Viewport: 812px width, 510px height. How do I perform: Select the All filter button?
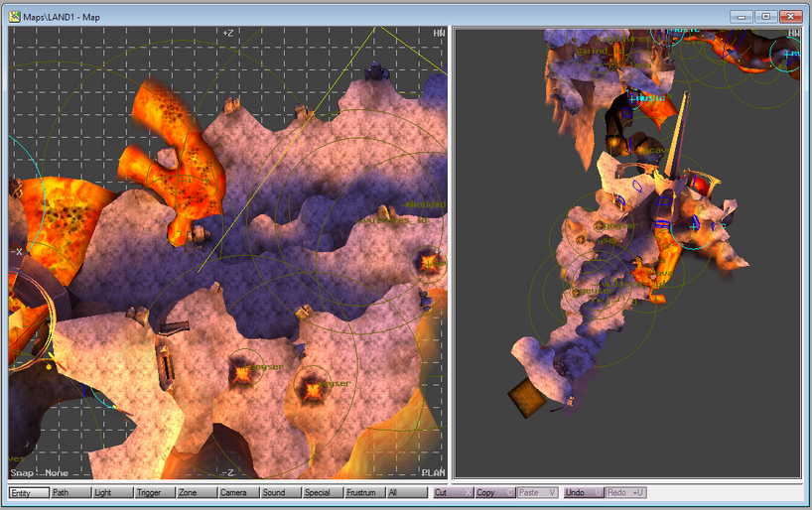click(x=407, y=492)
